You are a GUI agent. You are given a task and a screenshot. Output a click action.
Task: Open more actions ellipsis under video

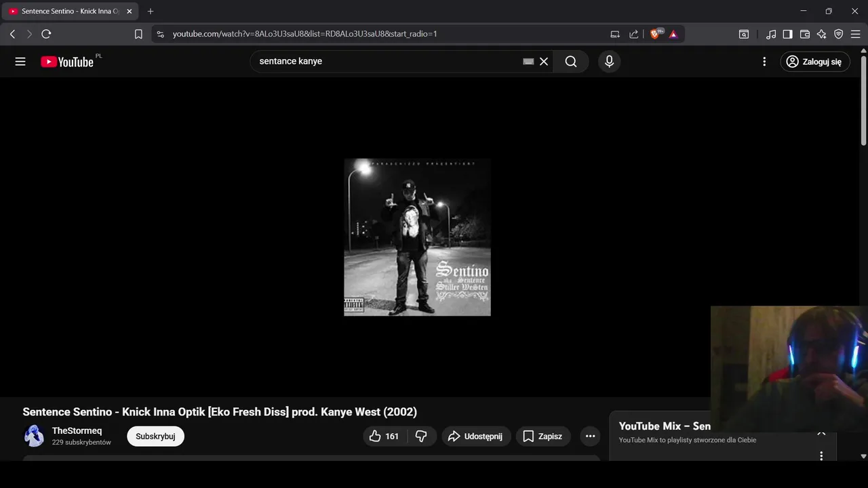click(590, 436)
